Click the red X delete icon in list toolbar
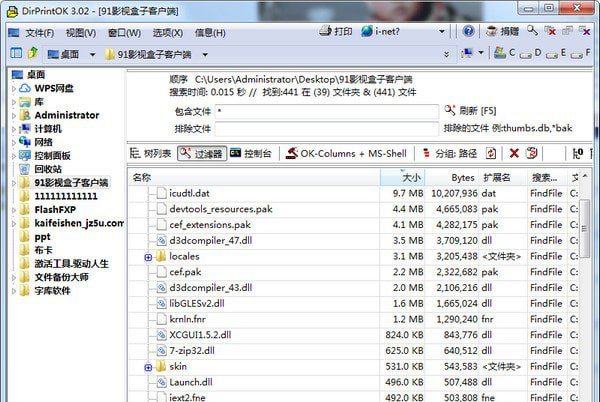Screen dimensions: 600x402 [514, 153]
